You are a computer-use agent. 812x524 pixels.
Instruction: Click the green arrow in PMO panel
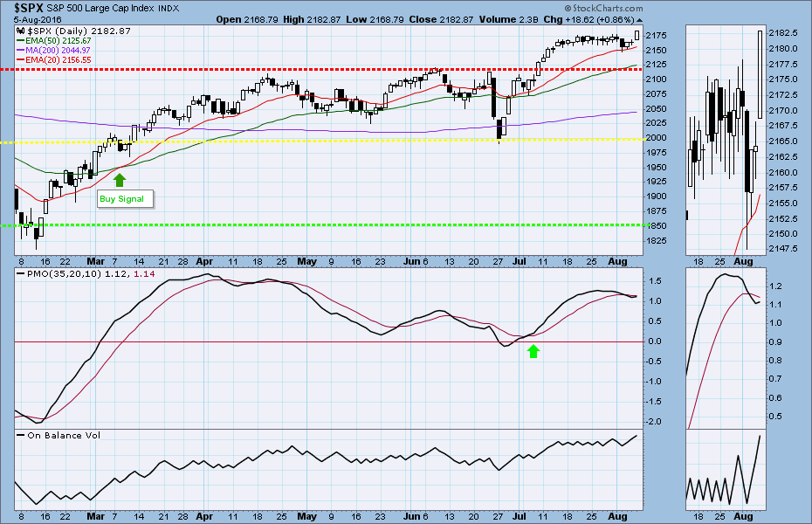click(534, 350)
